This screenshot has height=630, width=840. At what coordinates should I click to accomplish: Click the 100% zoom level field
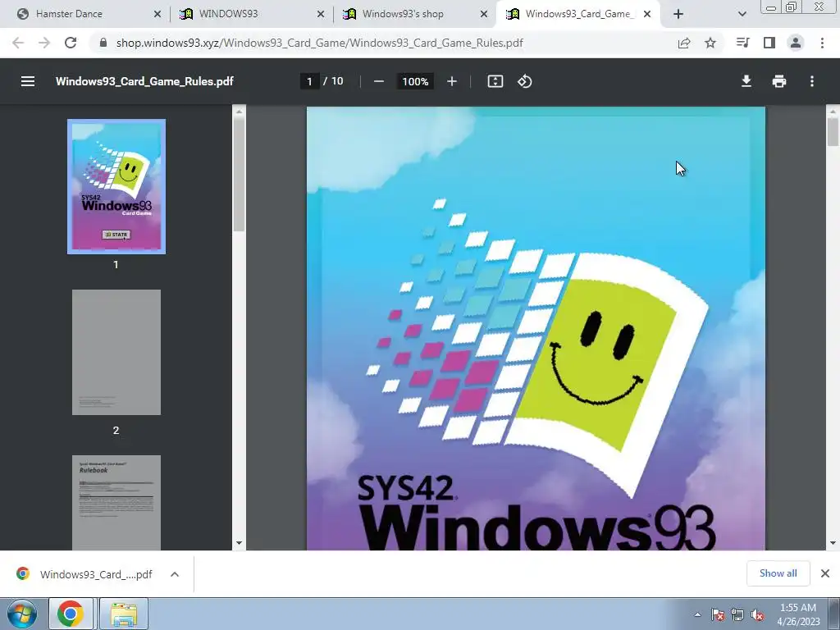click(415, 81)
